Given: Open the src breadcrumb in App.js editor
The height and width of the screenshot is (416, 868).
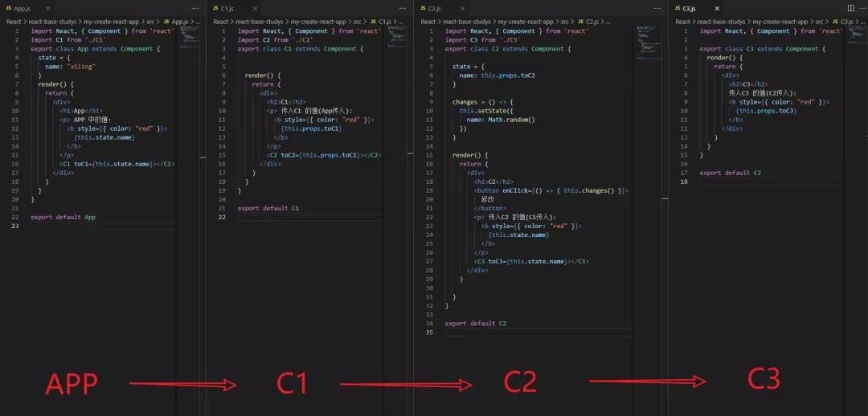Looking at the screenshot, I should (150, 22).
